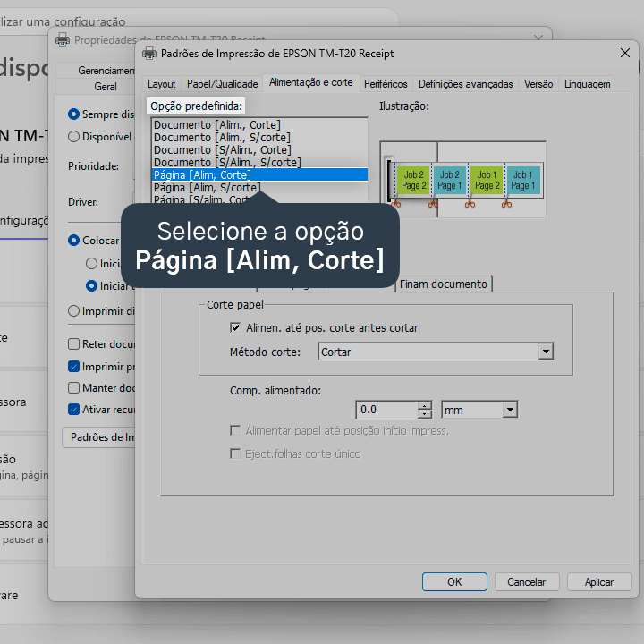
Task: Select the Finam documento sub-tab
Action: [x=443, y=284]
